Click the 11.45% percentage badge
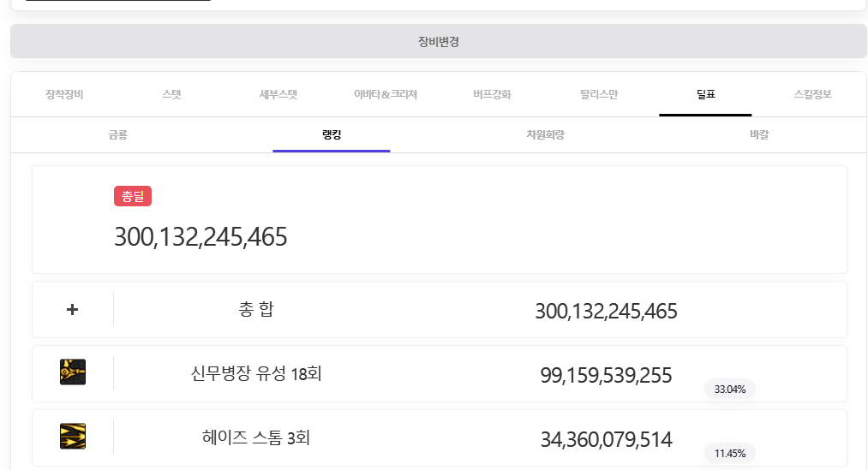 pyautogui.click(x=730, y=454)
